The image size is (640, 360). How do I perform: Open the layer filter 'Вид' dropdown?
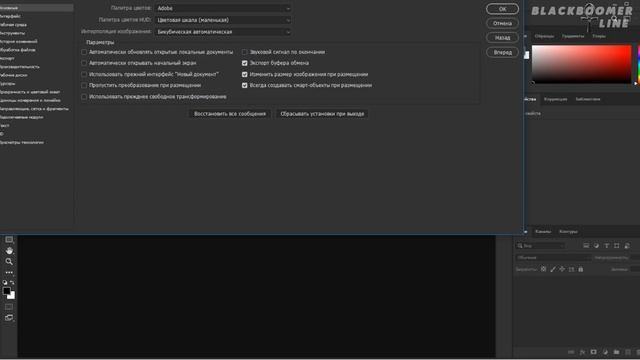(540, 246)
